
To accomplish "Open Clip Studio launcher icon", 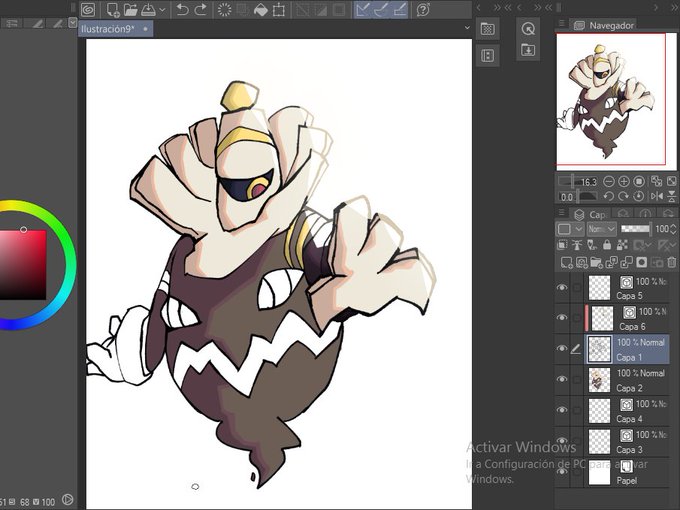I will coord(88,10).
